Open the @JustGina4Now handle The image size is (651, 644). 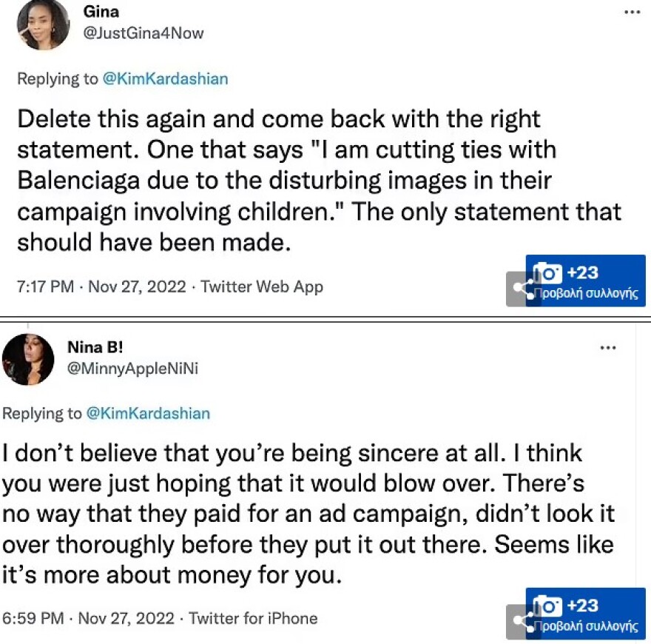(144, 33)
